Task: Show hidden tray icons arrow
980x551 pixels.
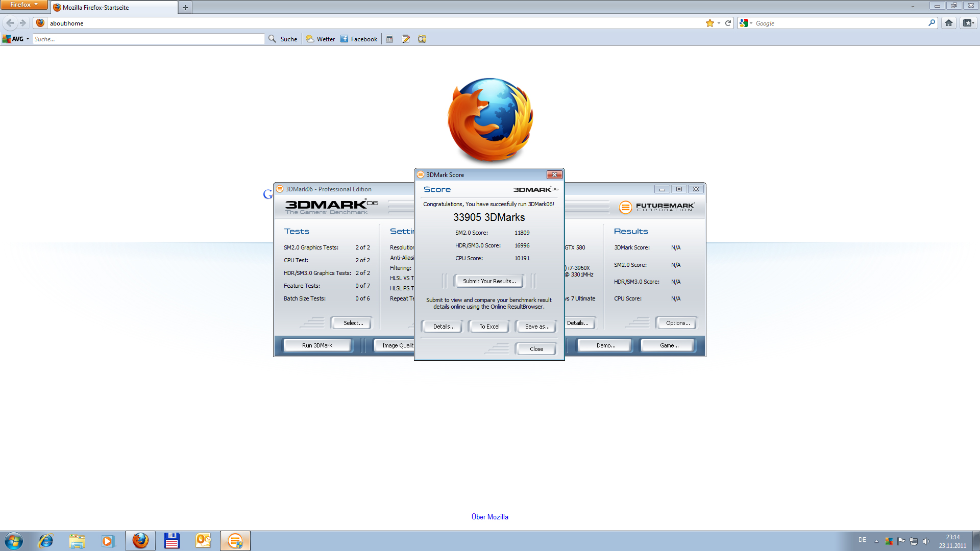Action: [876, 541]
